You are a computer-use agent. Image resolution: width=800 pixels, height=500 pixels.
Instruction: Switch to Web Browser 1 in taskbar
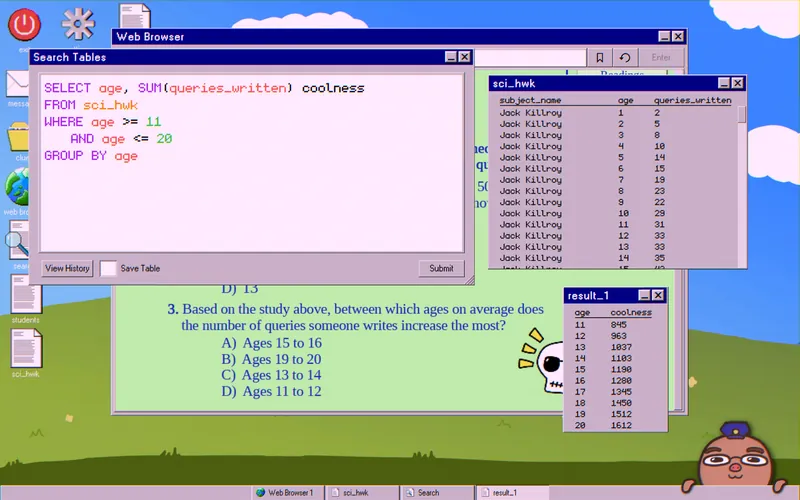coord(286,492)
